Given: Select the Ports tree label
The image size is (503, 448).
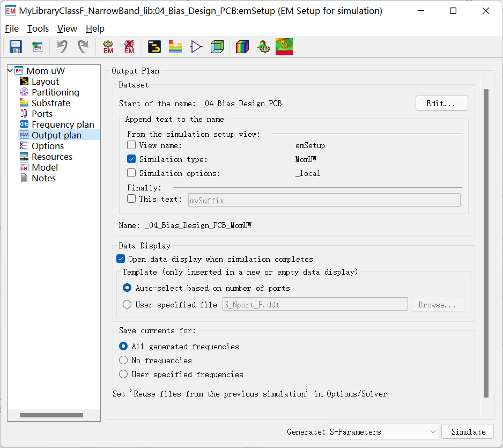Looking at the screenshot, I should coord(42,114).
